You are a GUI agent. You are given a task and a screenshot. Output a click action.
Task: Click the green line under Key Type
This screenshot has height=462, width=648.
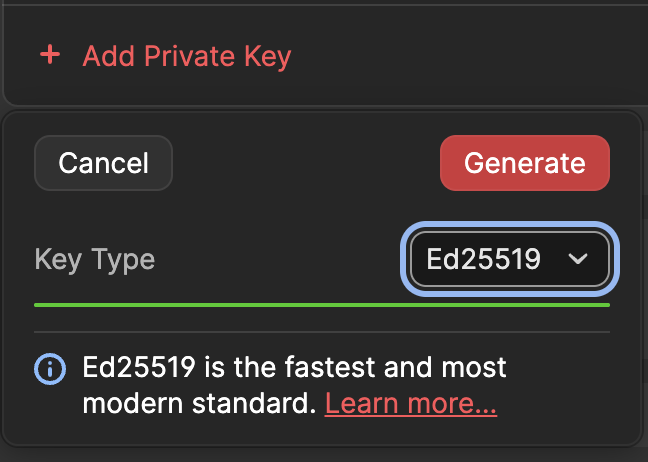tap(321, 304)
